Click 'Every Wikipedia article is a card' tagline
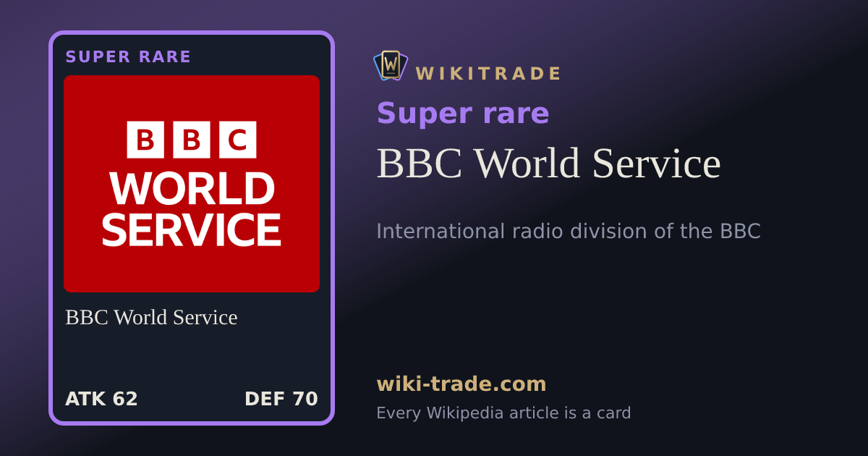Viewport: 868px width, 456px height. click(x=503, y=413)
